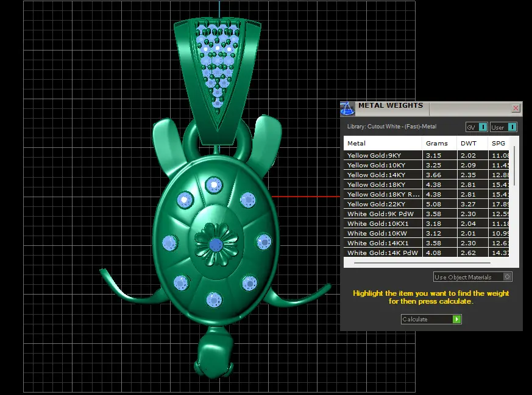Select the White Gold:14KX1 row

[x=427, y=243]
